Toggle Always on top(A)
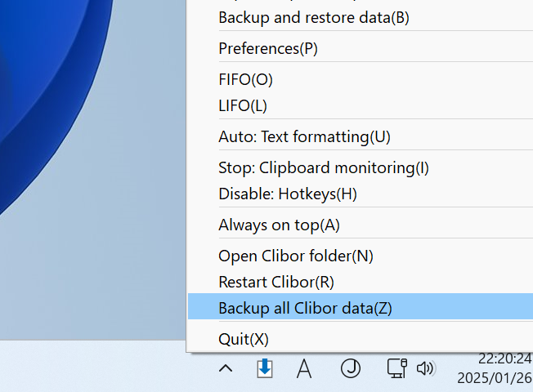Image resolution: width=533 pixels, height=392 pixels. pos(361,225)
